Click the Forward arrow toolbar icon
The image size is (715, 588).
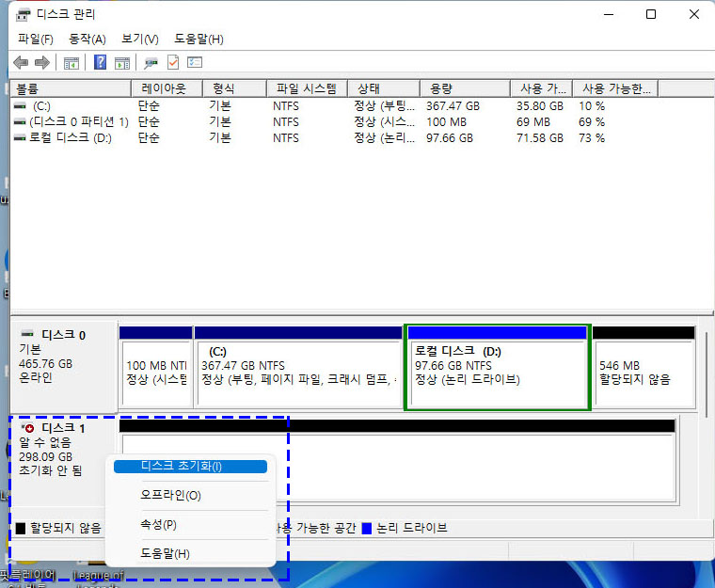point(42,62)
